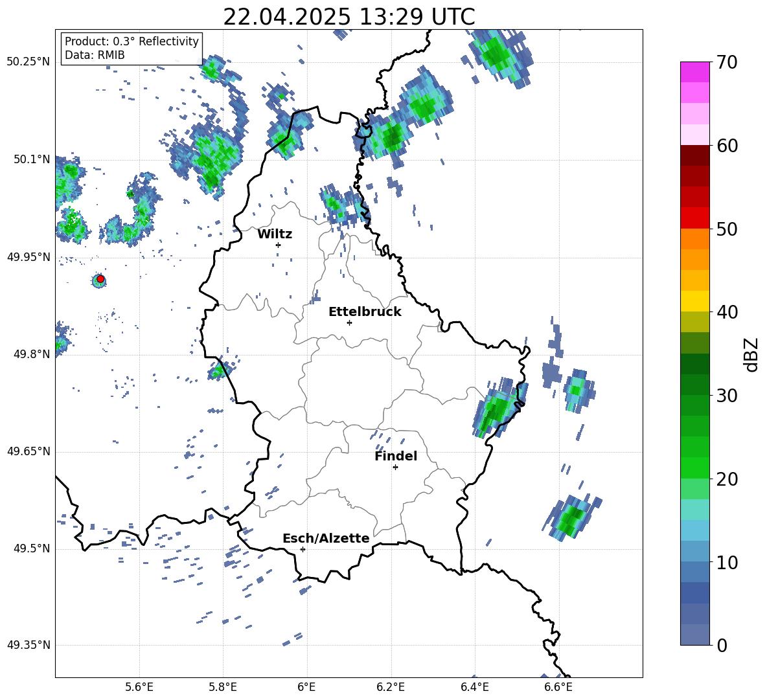Click the 50.1°N latitude label
Image resolution: width=767 pixels, height=700 pixels.
click(x=32, y=159)
